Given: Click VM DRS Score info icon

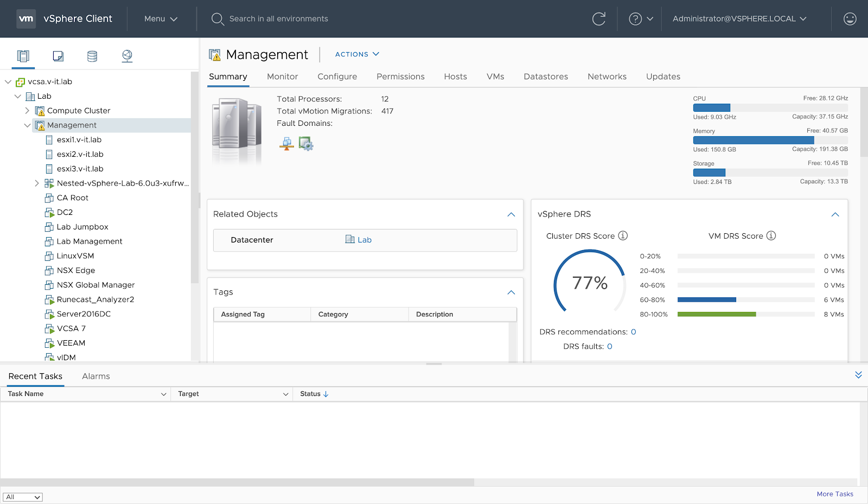Looking at the screenshot, I should 771,235.
